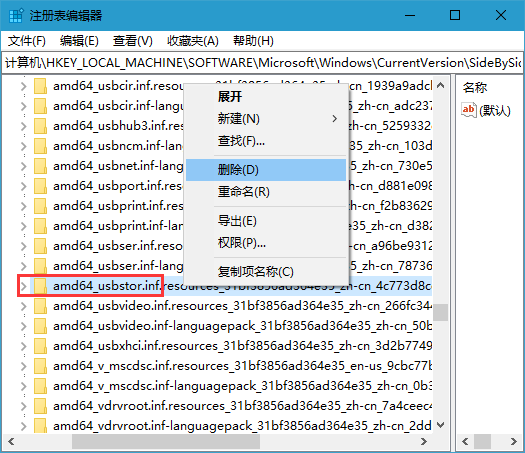Click folder icon of amd64_usbser.inf-languagepack key
This screenshot has height=453, width=525.
click(x=40, y=266)
